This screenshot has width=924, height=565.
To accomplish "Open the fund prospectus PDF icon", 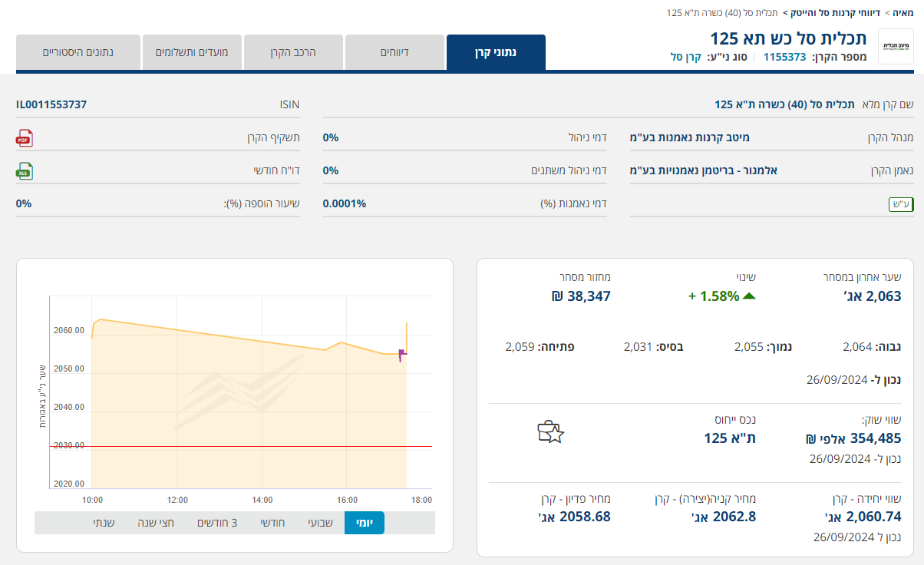I will click(x=25, y=138).
